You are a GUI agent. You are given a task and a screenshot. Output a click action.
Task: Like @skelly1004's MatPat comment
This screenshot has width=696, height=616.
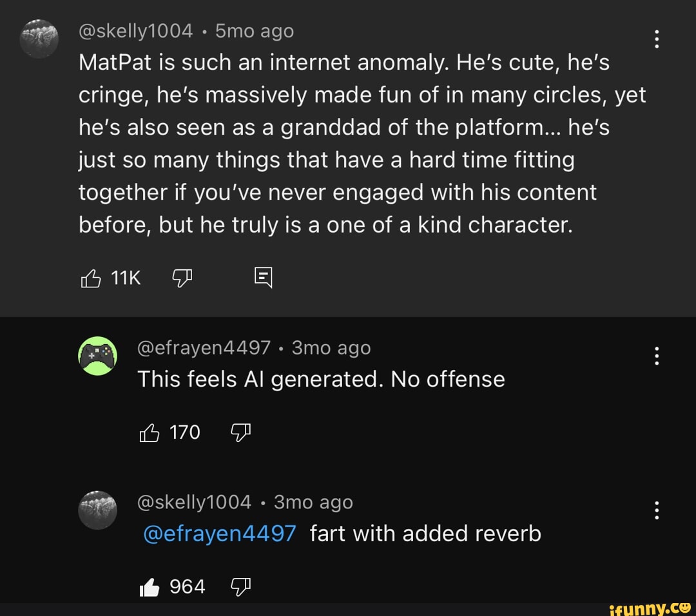pos(91,278)
